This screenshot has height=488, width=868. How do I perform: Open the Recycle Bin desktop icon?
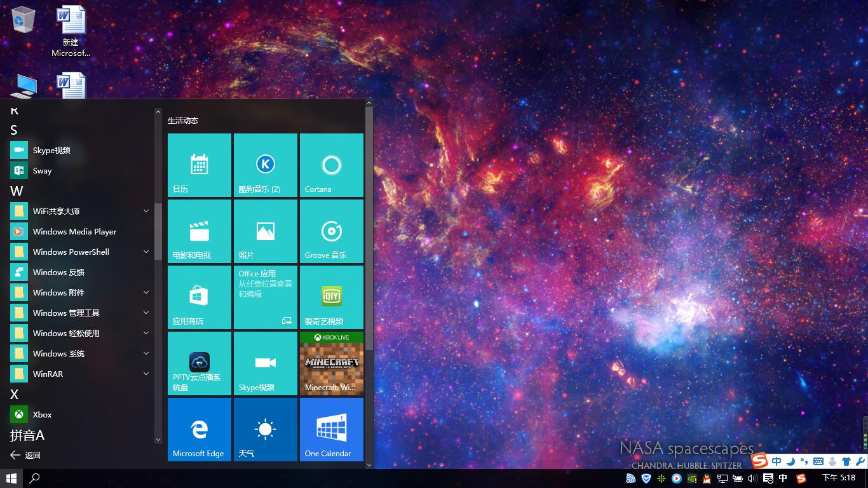point(24,20)
